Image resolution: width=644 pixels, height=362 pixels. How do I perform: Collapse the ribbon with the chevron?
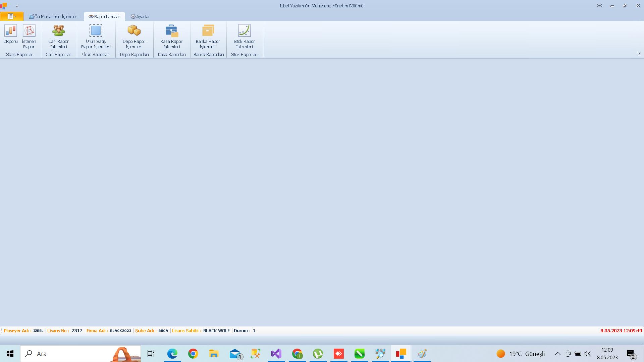click(639, 53)
